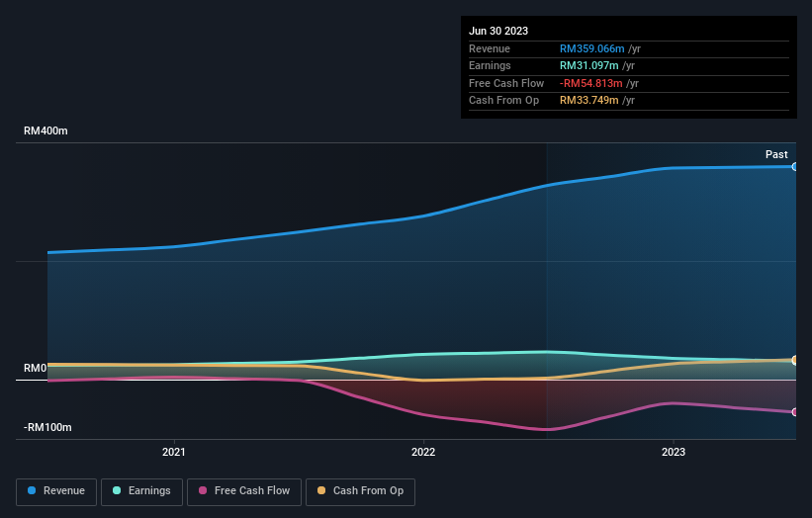Click the Revenue label in tooltip
Screen dimensions: 812x518
pos(490,48)
